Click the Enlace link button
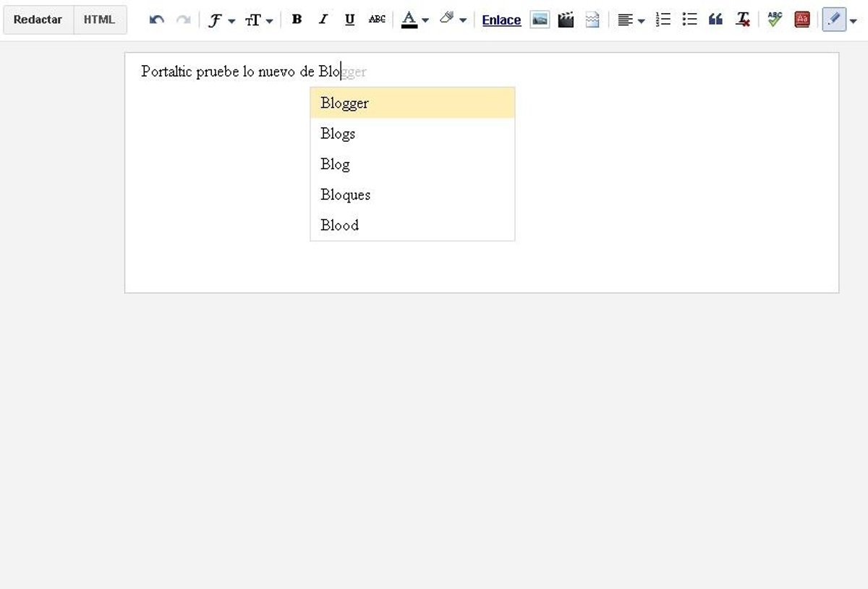The height and width of the screenshot is (589, 868). point(501,20)
